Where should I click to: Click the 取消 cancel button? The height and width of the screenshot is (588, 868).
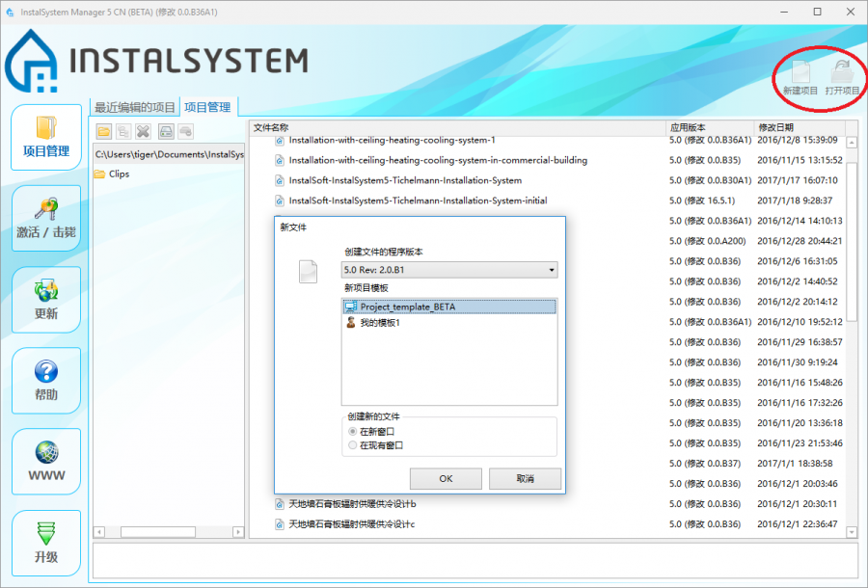pyautogui.click(x=525, y=478)
